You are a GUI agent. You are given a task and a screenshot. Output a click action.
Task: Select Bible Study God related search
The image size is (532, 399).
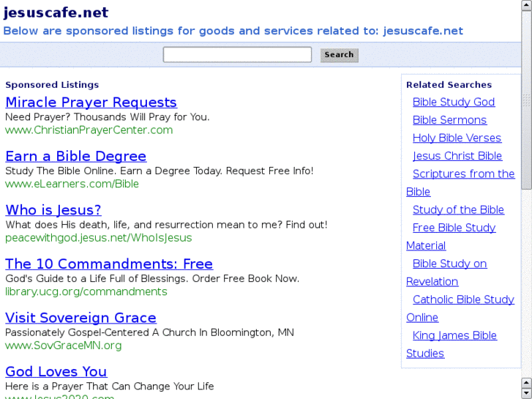click(454, 102)
